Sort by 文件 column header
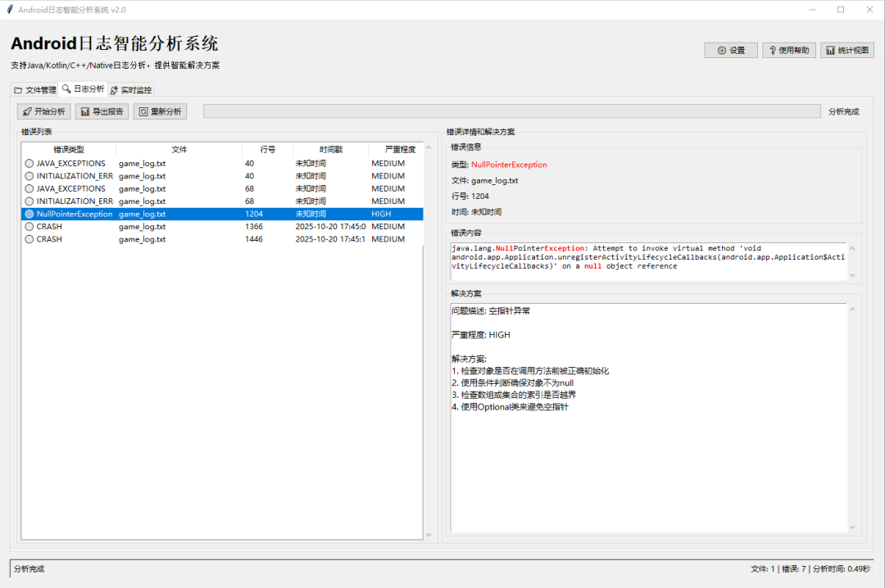885x588 pixels. pyautogui.click(x=179, y=150)
